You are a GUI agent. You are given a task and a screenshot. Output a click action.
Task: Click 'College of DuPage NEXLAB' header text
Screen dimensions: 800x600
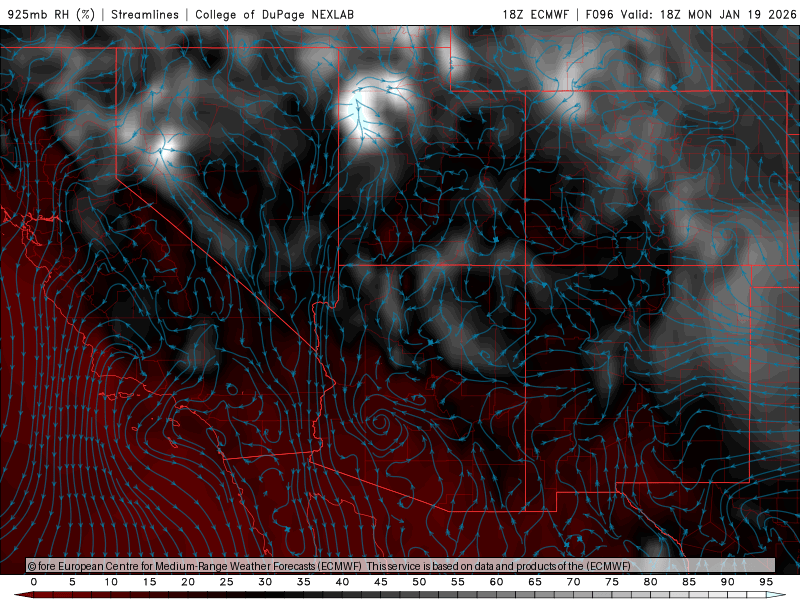point(274,14)
